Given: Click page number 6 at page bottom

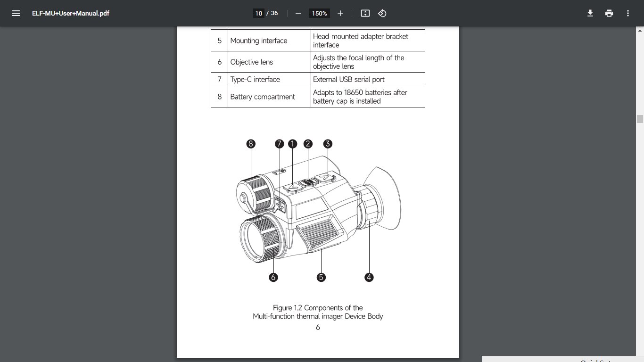Looking at the screenshot, I should 318,327.
